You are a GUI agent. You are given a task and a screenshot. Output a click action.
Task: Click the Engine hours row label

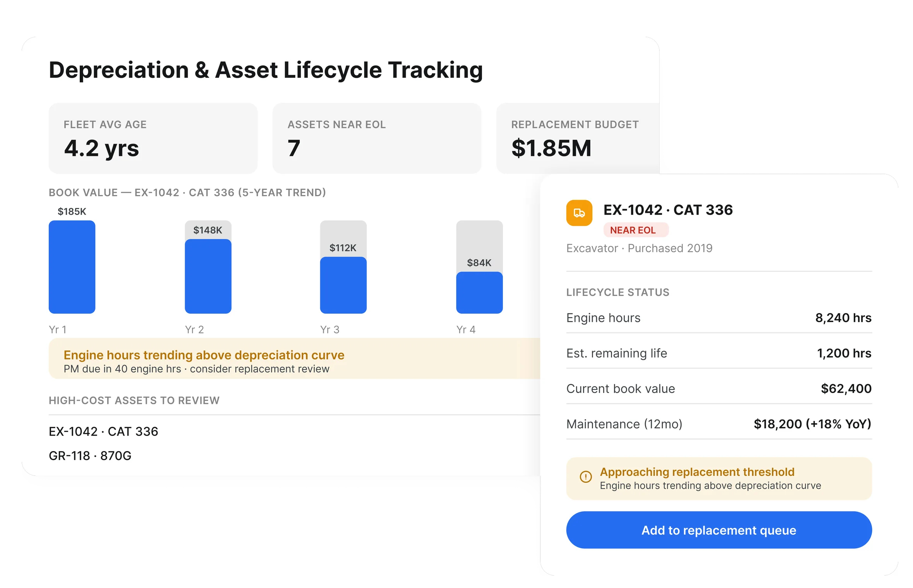click(604, 318)
